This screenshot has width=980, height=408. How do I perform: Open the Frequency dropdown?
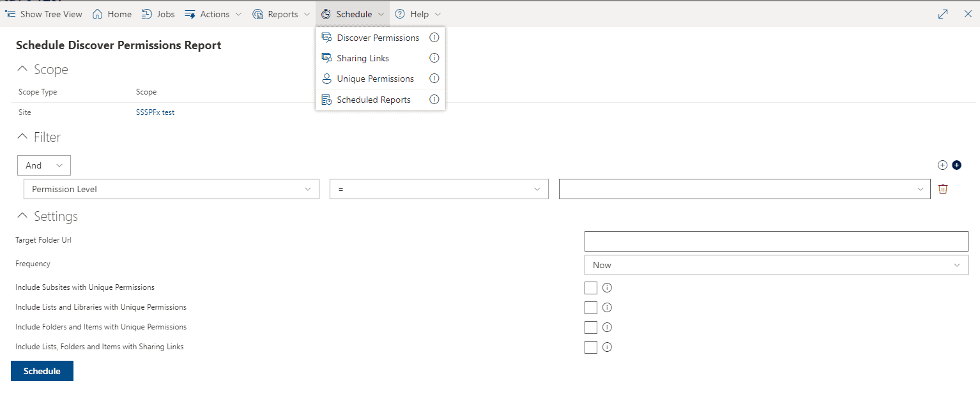776,264
